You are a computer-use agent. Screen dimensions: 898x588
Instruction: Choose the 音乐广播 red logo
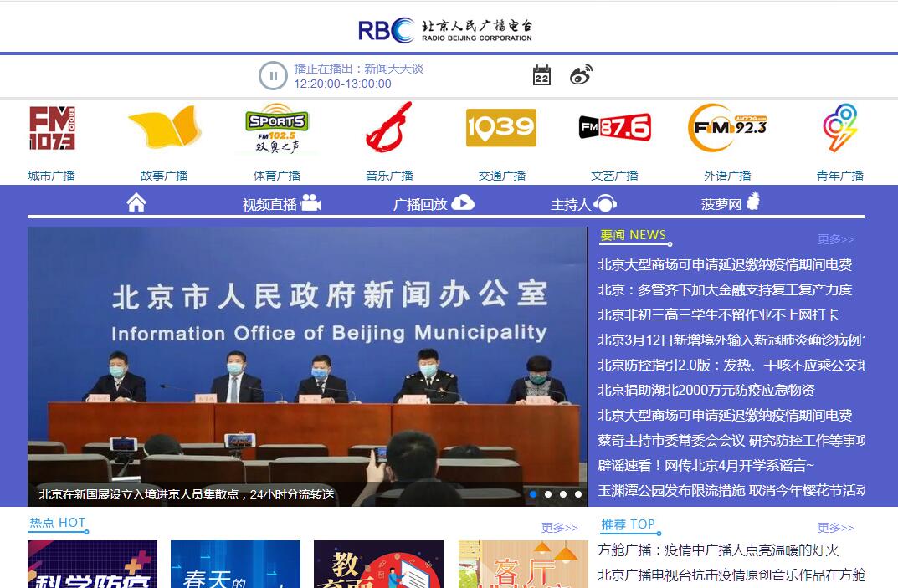(389, 128)
